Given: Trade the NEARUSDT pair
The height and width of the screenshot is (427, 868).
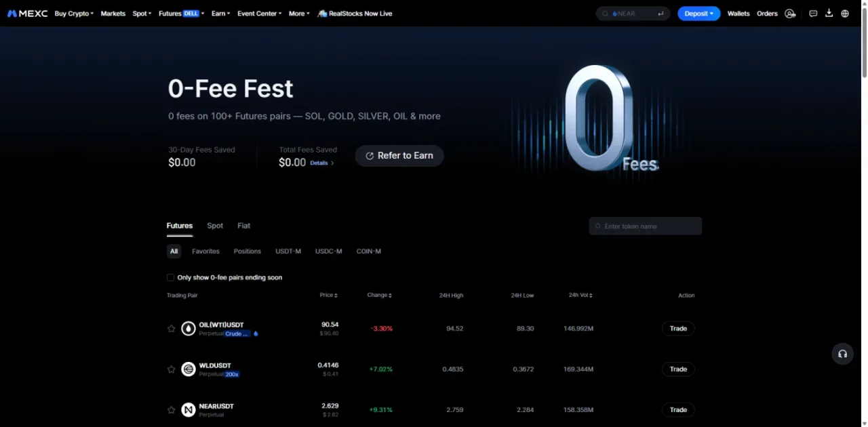Looking at the screenshot, I should 678,410.
